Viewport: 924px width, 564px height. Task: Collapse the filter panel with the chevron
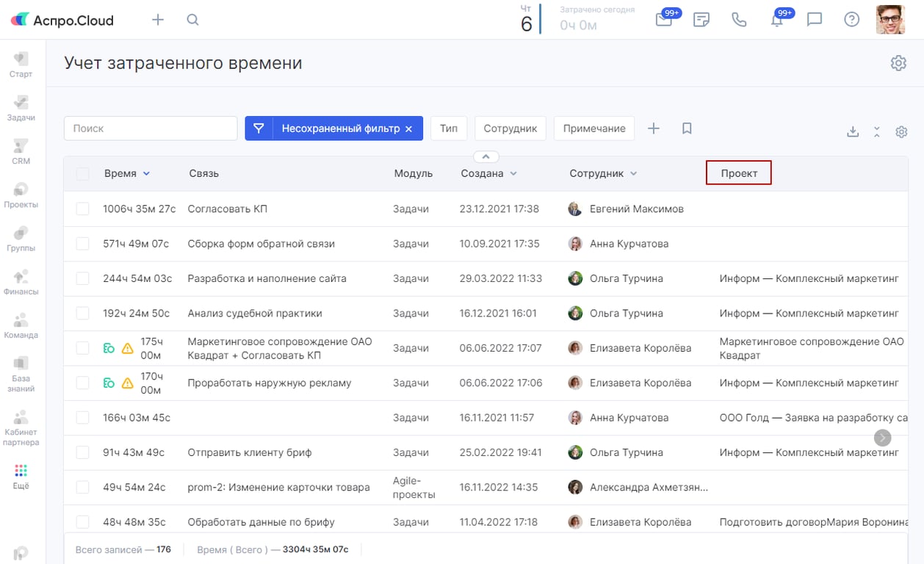pyautogui.click(x=486, y=156)
